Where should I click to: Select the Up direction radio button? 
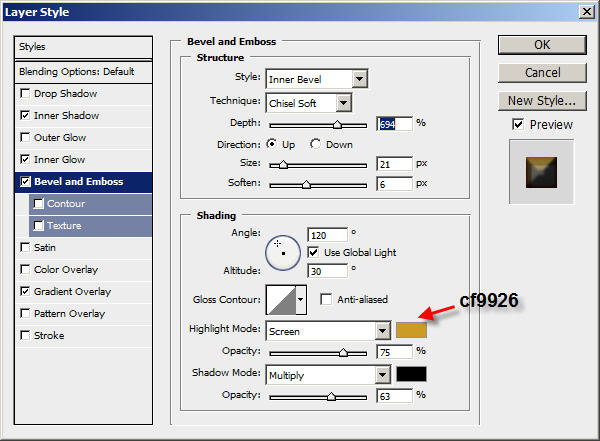271,144
